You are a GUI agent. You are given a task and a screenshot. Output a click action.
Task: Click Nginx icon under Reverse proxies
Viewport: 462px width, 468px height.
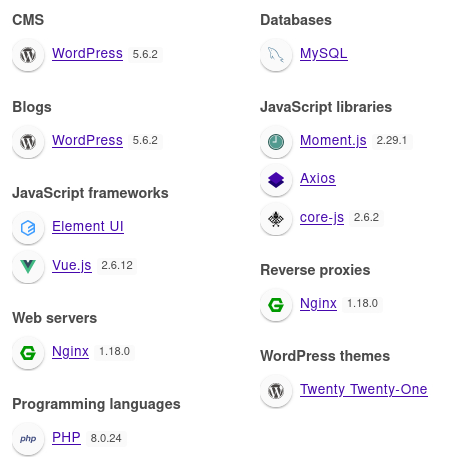click(276, 305)
